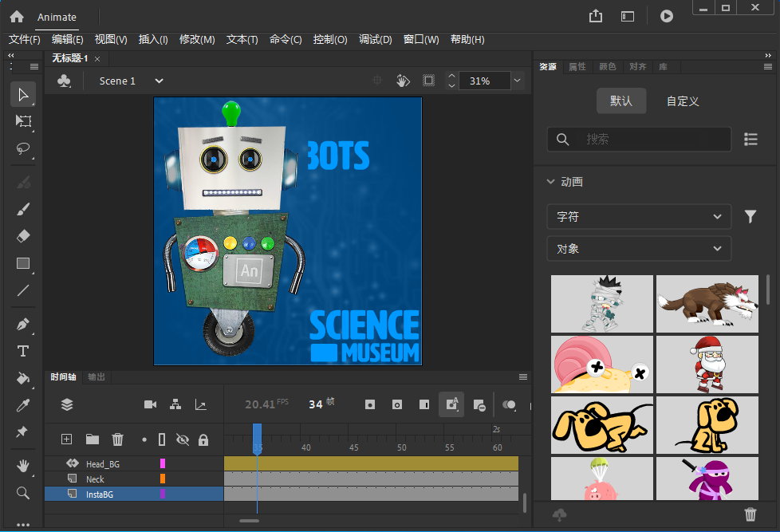Toggle auto keyframe button
The width and height of the screenshot is (780, 532).
point(451,404)
